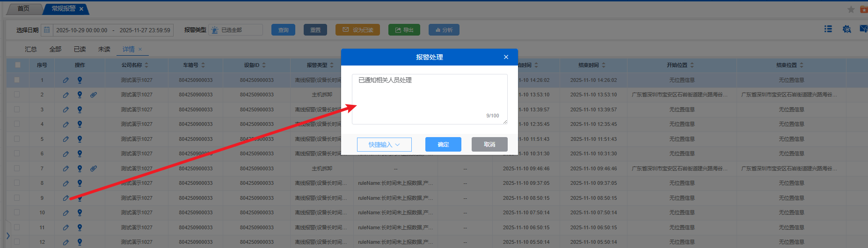Open the 报警类型 dropdown showing 已选全部
868x248 pixels.
tap(236, 30)
